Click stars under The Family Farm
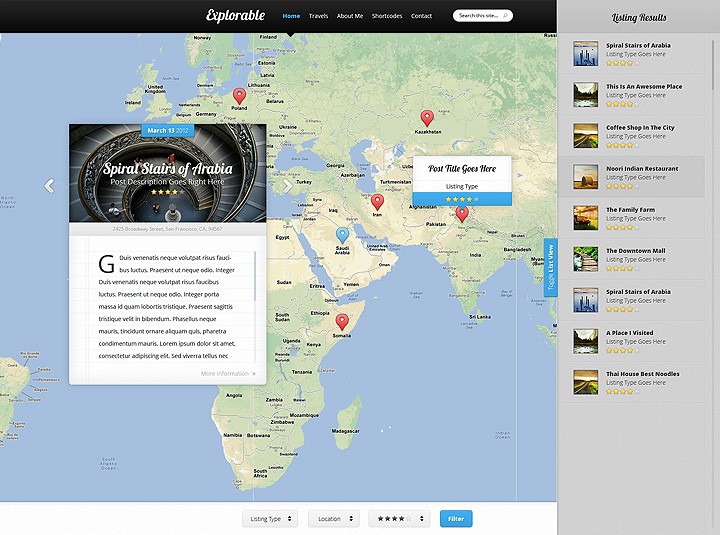The height and width of the screenshot is (535, 720). coord(623,227)
